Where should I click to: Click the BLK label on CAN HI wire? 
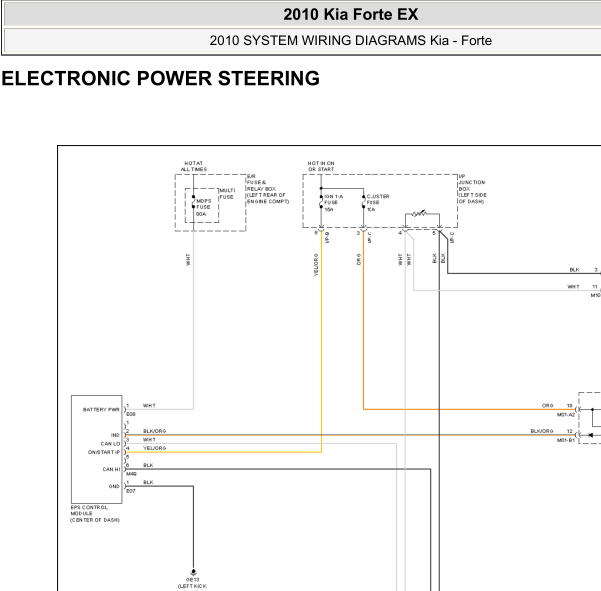click(x=148, y=465)
